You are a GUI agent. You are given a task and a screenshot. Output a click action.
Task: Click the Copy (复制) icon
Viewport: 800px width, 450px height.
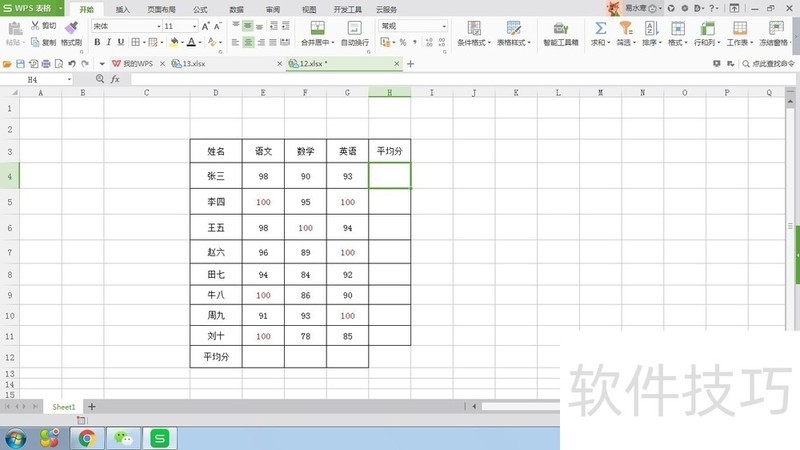pos(35,42)
